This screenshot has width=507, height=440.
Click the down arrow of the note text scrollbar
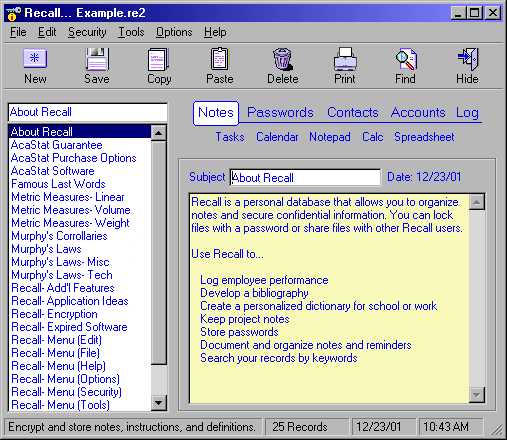click(477, 395)
